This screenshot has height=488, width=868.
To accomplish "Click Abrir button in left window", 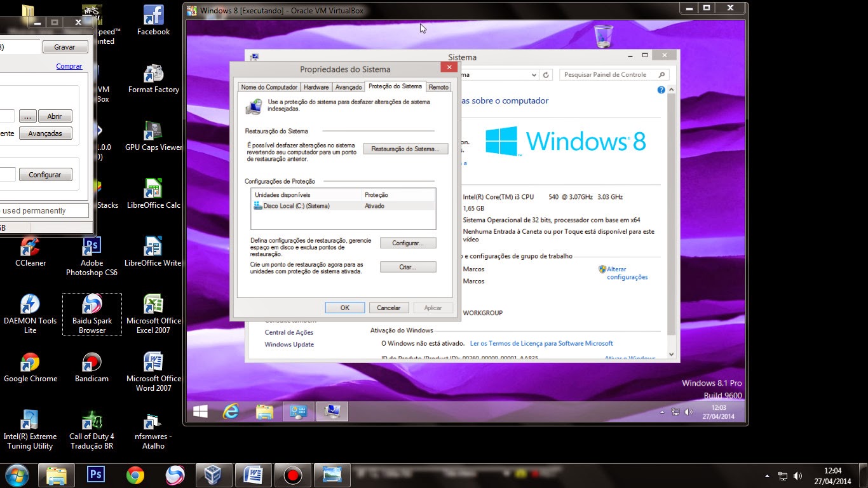I will pos(55,116).
